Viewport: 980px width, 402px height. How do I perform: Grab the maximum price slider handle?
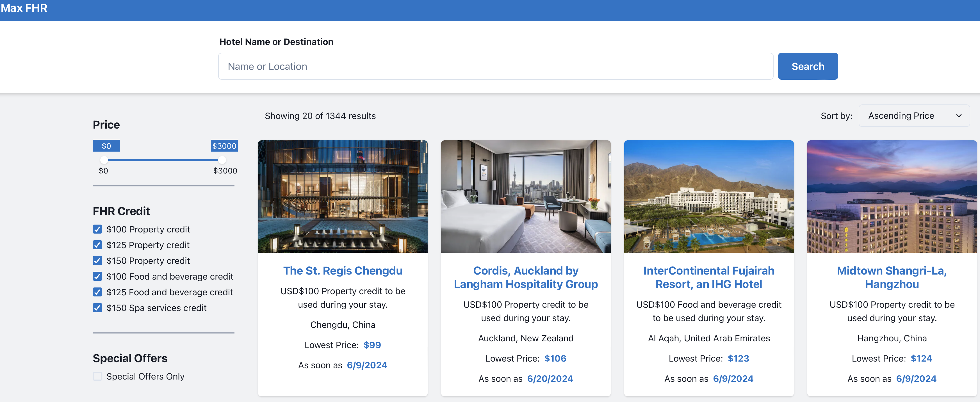pos(222,160)
